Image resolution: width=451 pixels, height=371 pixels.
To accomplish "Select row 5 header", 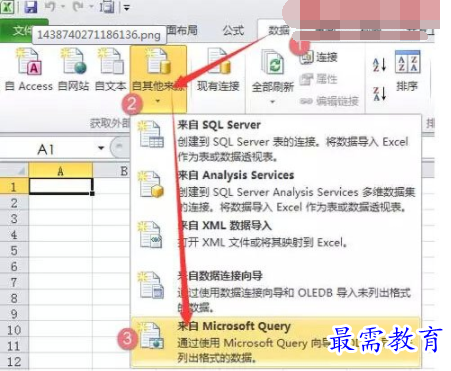I will coord(14,250).
